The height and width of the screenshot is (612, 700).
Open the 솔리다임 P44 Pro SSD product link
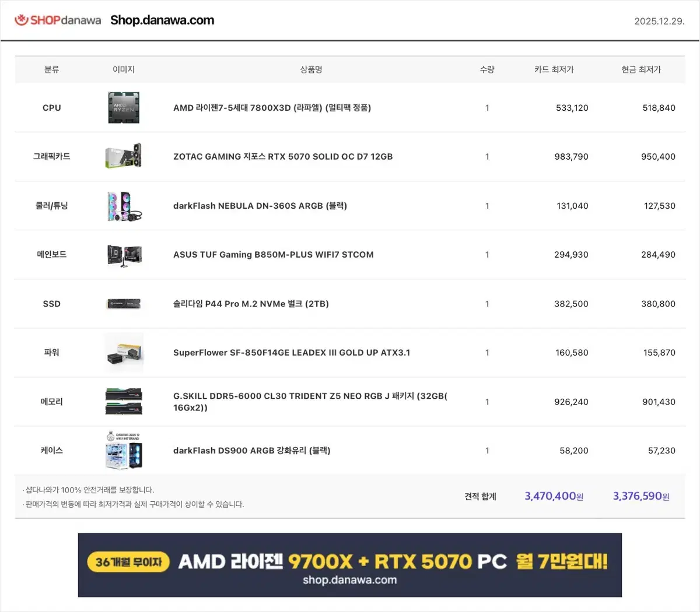pos(251,304)
